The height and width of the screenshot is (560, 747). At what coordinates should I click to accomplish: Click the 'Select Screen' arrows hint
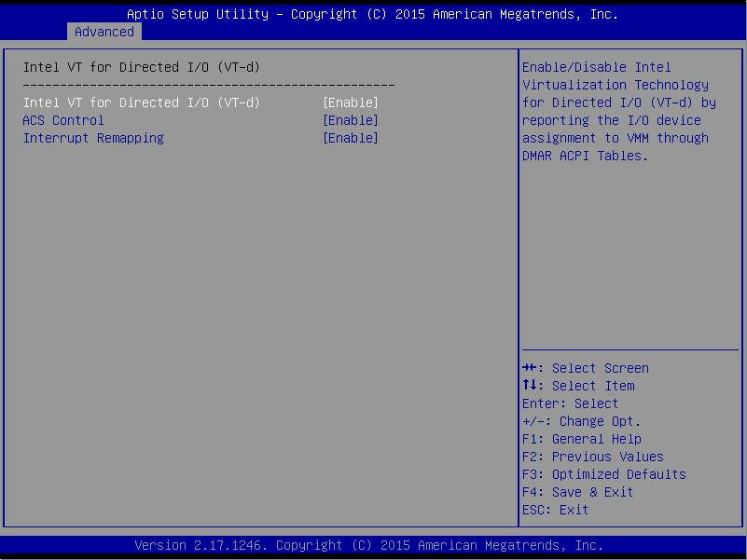coord(586,368)
